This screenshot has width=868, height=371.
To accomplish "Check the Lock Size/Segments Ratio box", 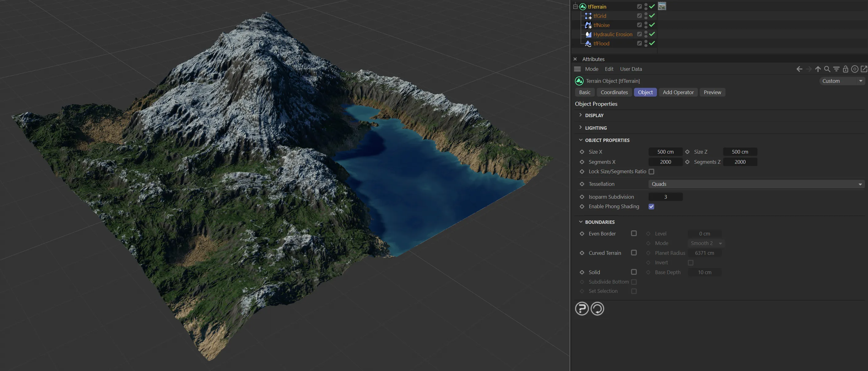I will pyautogui.click(x=651, y=171).
